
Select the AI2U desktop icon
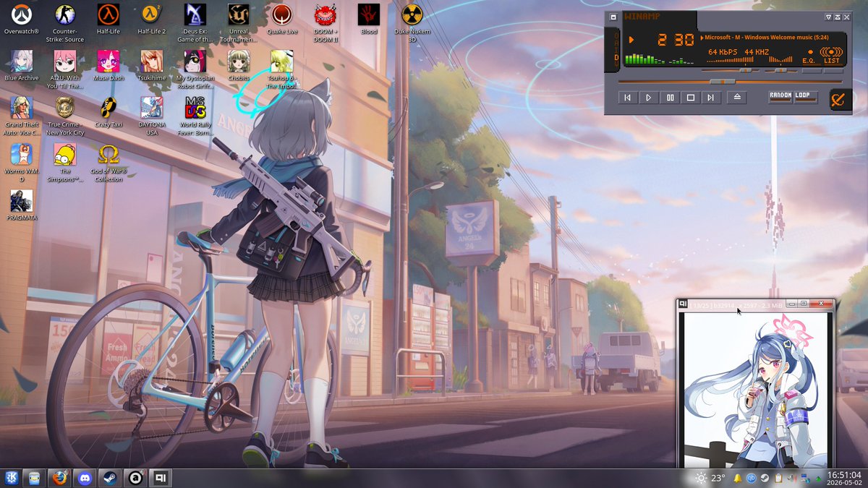[x=65, y=69]
